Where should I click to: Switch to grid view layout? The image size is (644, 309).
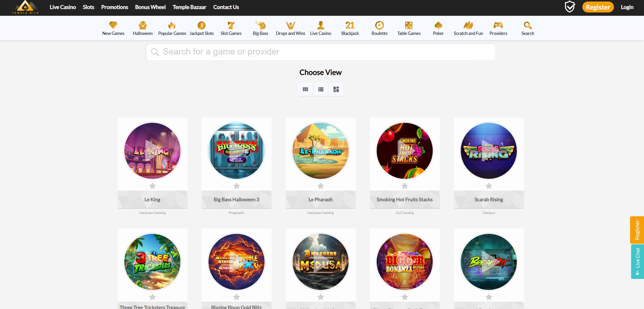pyautogui.click(x=305, y=89)
